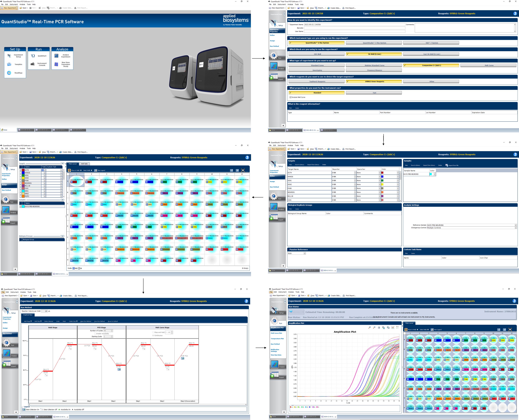
Task: Open Experiment Setup icon on home screen
Action: pyautogui.click(x=9, y=56)
